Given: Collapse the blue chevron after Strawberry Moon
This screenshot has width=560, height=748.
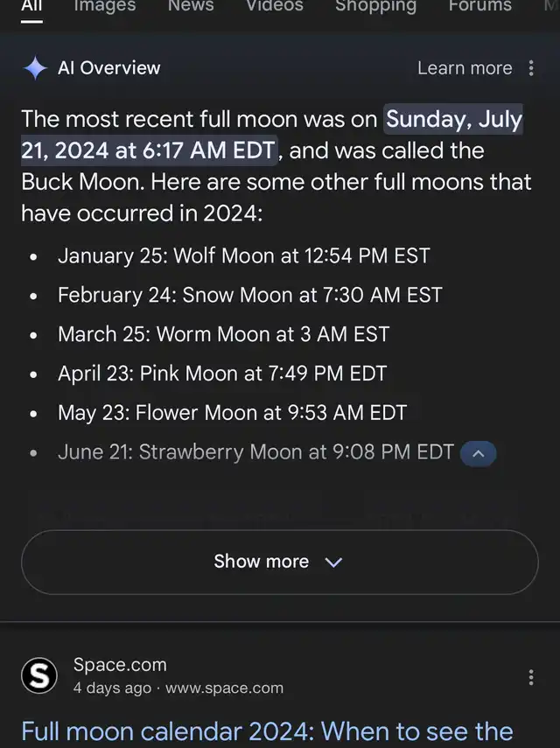Looking at the screenshot, I should [479, 453].
